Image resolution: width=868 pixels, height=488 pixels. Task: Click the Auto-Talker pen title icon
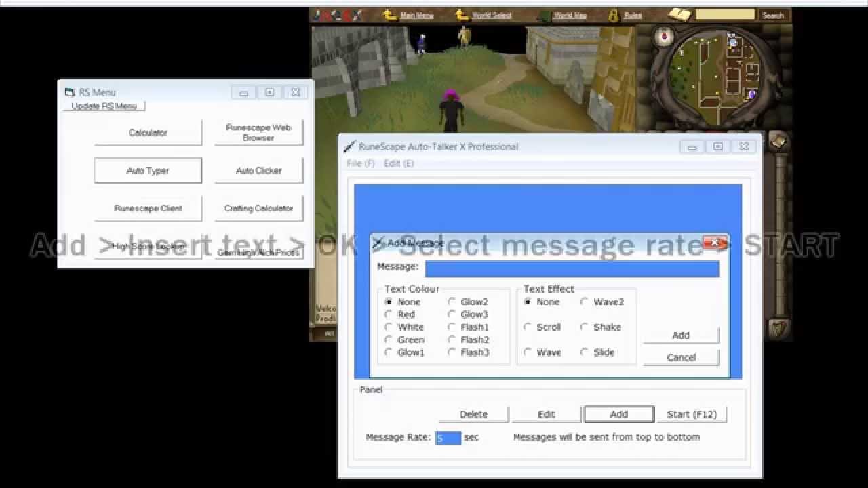[350, 146]
